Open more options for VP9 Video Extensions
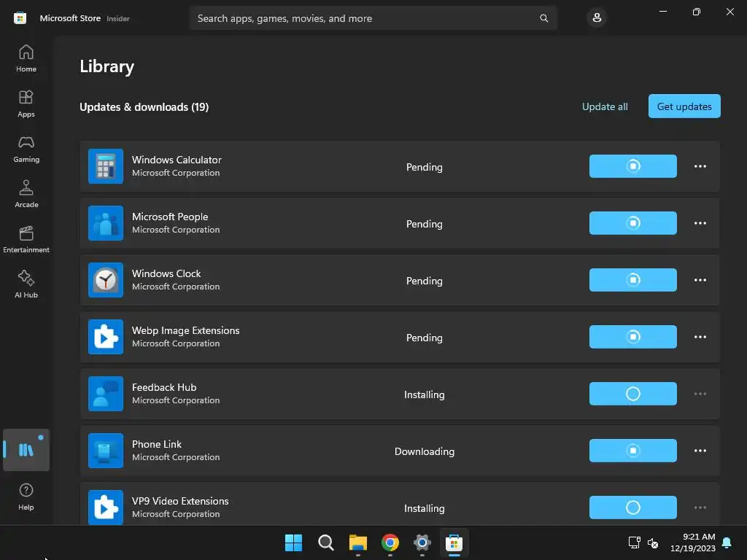The width and height of the screenshot is (747, 560). [700, 507]
